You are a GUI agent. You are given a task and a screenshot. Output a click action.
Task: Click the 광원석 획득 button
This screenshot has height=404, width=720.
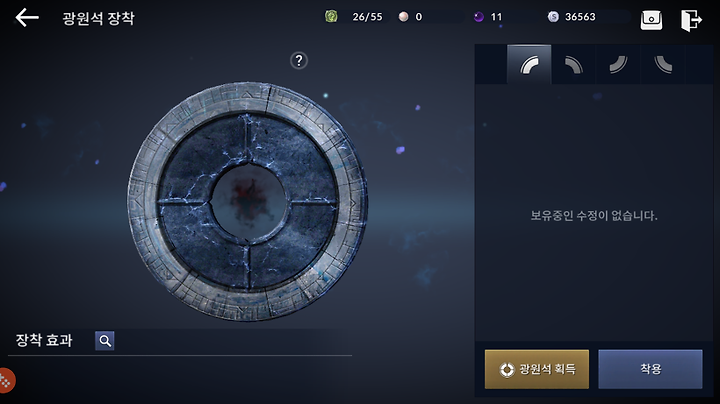[x=537, y=369]
